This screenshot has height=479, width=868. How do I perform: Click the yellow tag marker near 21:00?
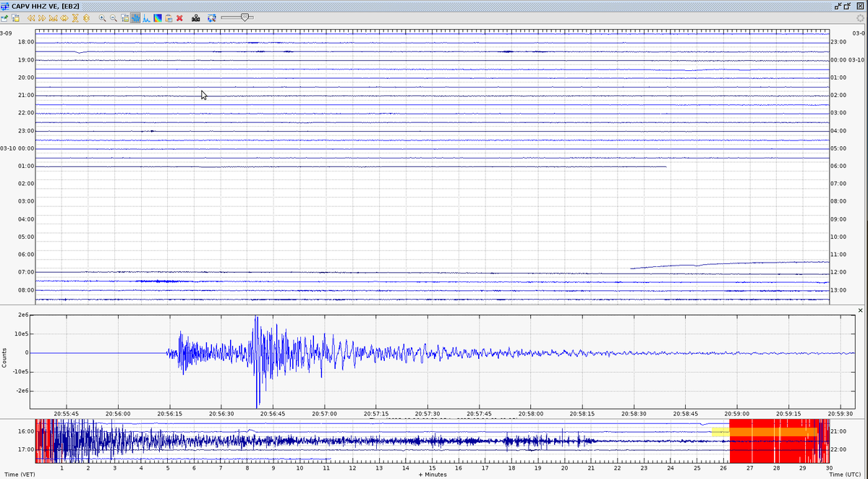[720, 432]
